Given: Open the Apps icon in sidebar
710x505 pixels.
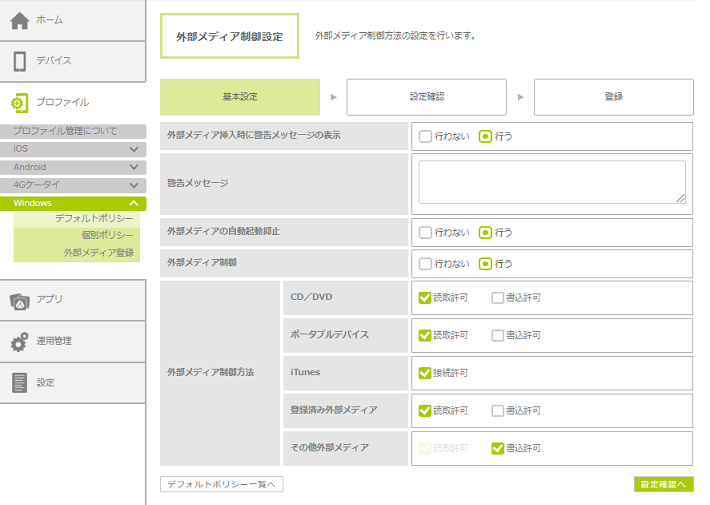Looking at the screenshot, I should click(x=19, y=299).
